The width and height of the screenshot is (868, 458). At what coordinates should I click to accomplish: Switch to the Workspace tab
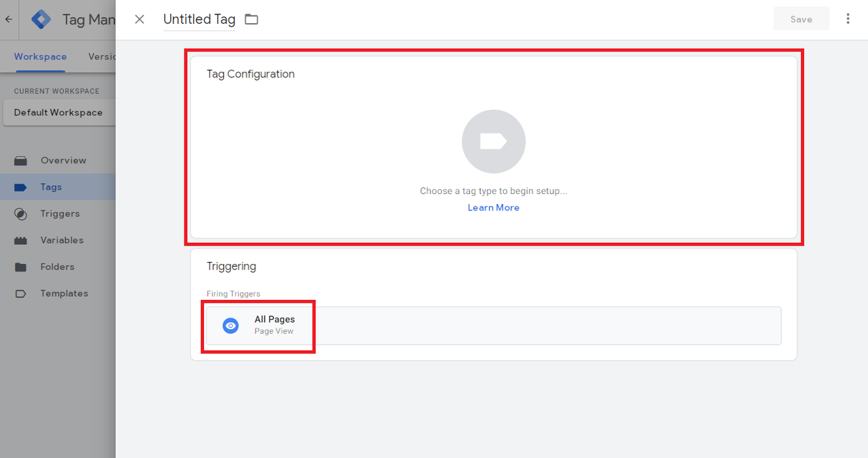point(40,56)
